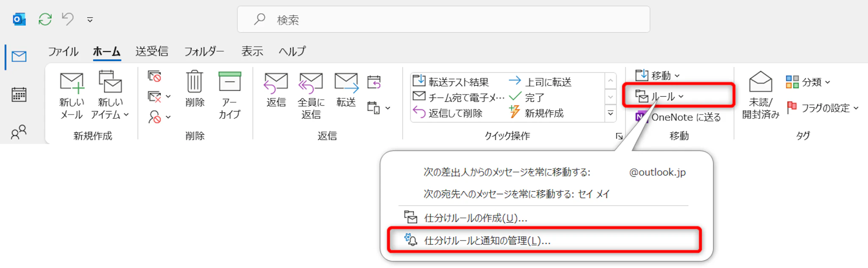Click the Ignore conversation icon

pos(155,76)
